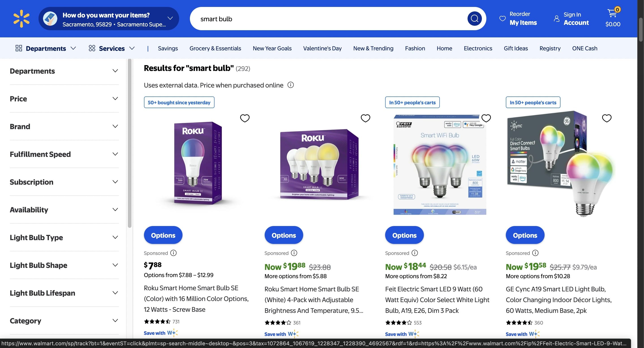This screenshot has height=348, width=644.
Task: Click the page vertical scrollbar
Action: coord(641,30)
